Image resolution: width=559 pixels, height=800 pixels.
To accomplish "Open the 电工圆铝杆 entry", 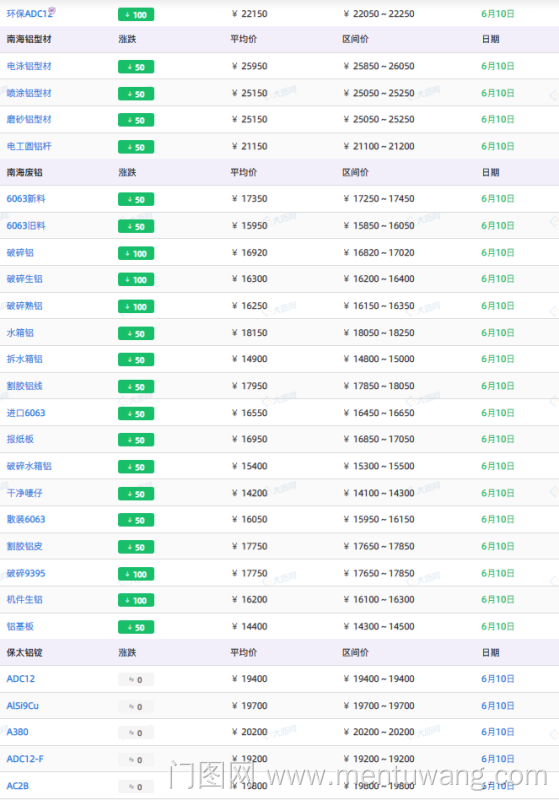I will point(29,146).
